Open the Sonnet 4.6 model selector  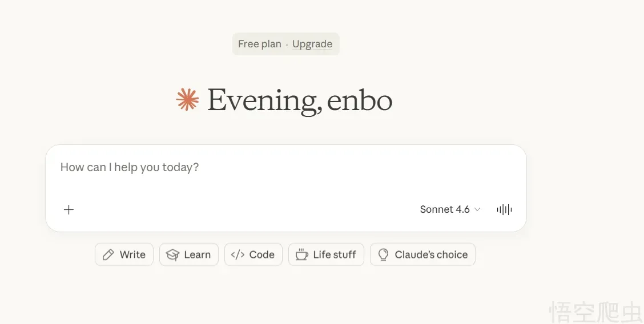tap(445, 209)
